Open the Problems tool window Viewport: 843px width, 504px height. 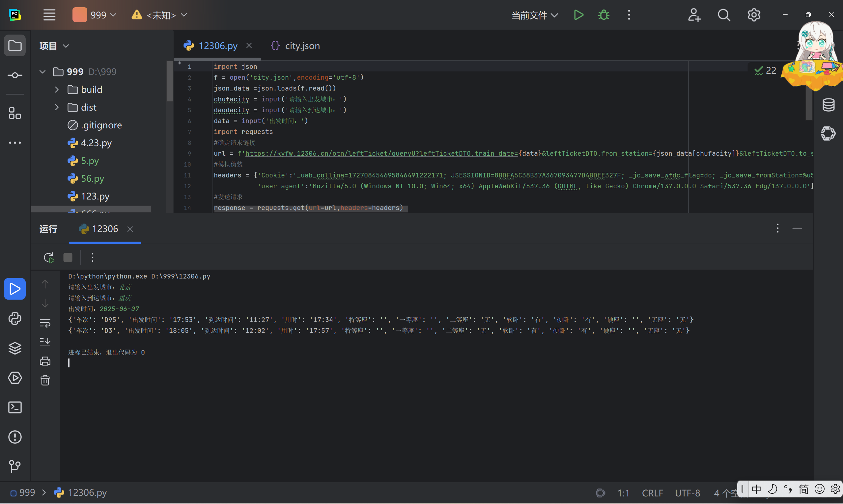pos(14,437)
